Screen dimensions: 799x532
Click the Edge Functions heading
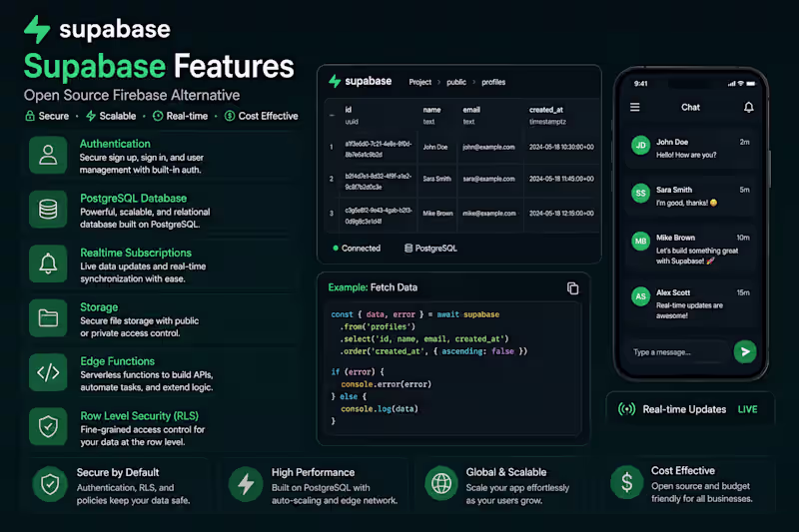pos(117,361)
